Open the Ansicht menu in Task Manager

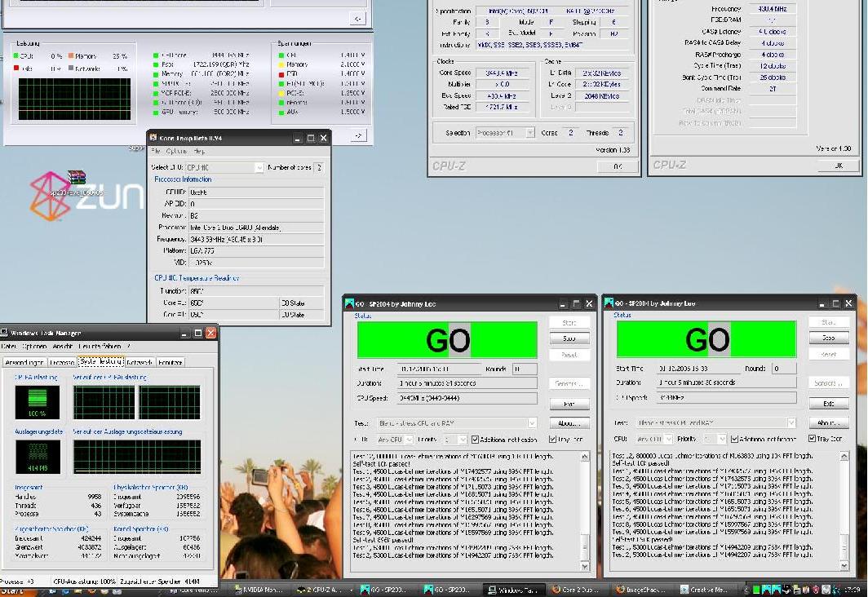click(63, 347)
